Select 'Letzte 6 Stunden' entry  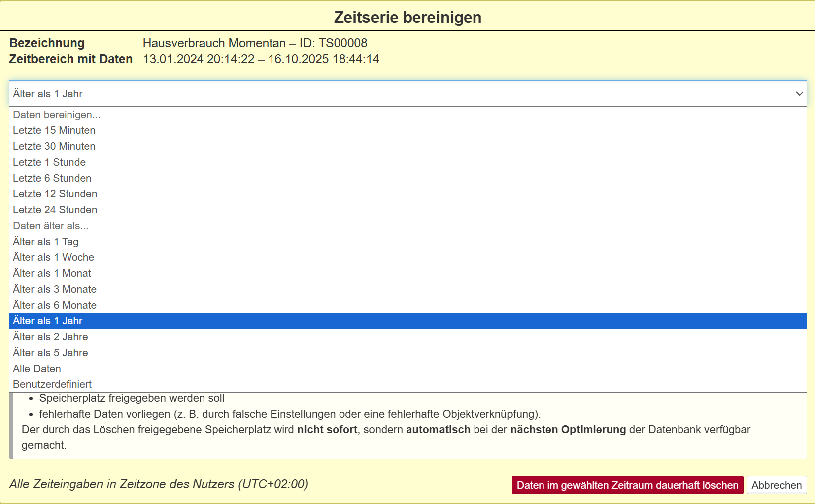coord(52,178)
